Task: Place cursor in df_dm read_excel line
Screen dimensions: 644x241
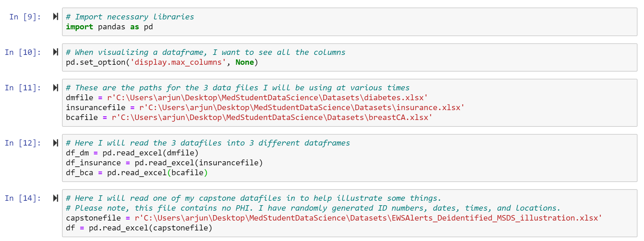Action: coord(132,153)
